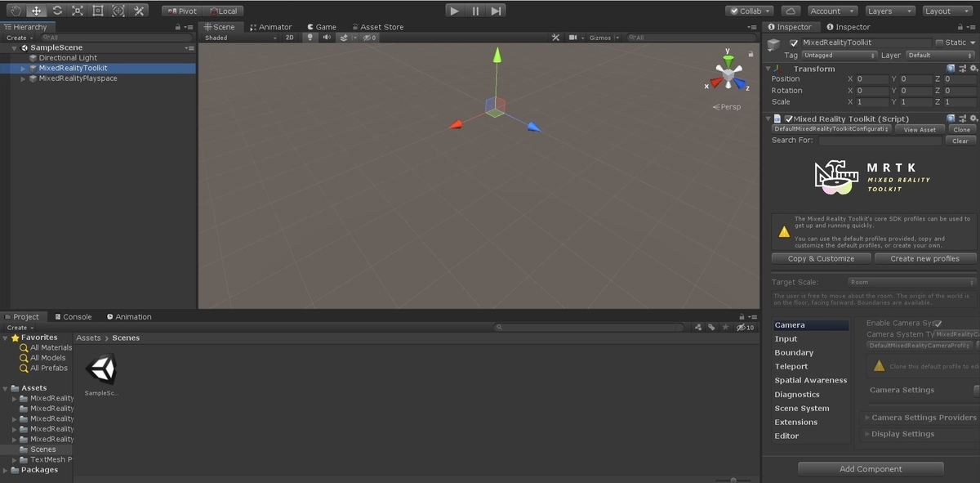Image resolution: width=980 pixels, height=483 pixels.
Task: Open the Layer Default dropdown
Action: click(940, 56)
